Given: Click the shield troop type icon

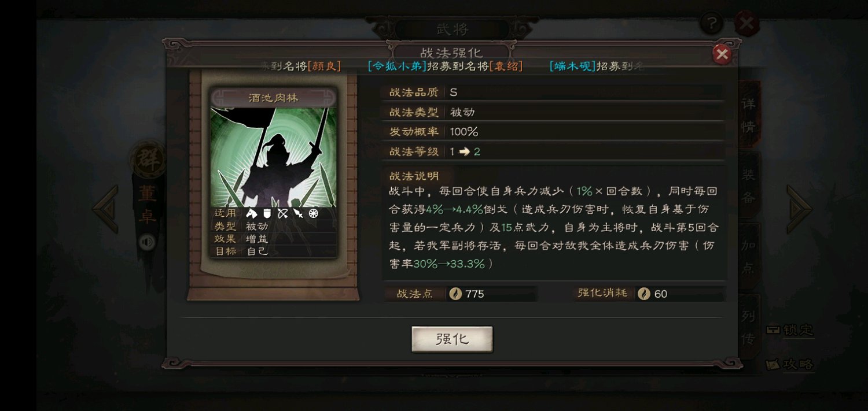Looking at the screenshot, I should [267, 213].
